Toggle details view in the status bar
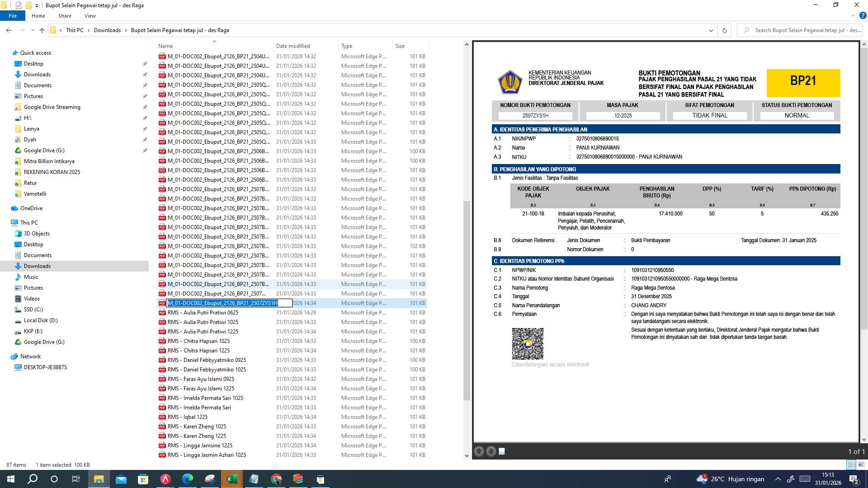The width and height of the screenshot is (868, 488). pyautogui.click(x=851, y=465)
